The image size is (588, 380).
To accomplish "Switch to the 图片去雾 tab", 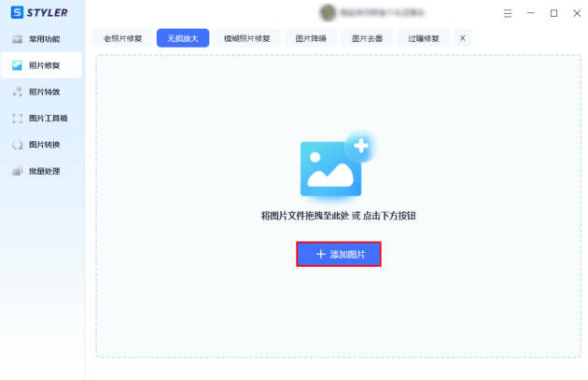I will coord(367,38).
